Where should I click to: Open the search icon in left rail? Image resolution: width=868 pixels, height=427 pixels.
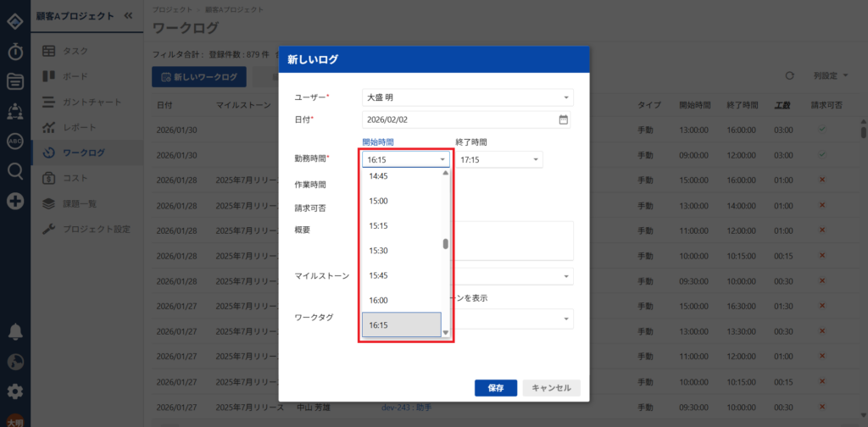pos(14,170)
